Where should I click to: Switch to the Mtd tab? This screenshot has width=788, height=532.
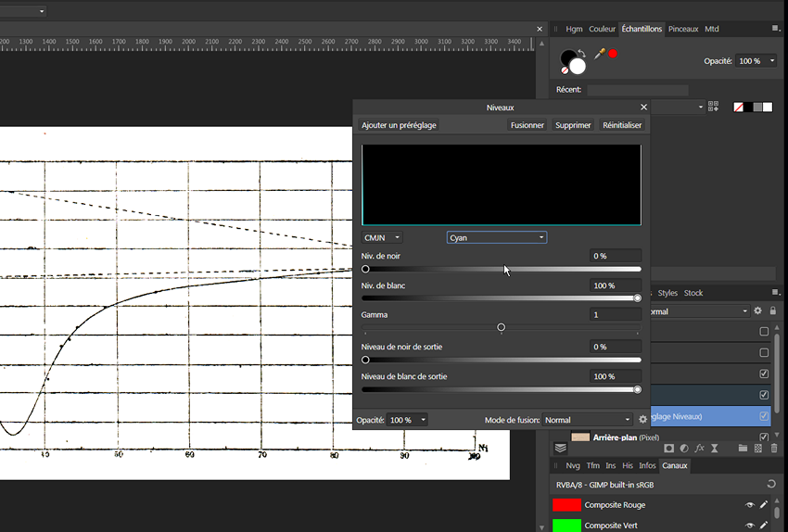point(712,29)
